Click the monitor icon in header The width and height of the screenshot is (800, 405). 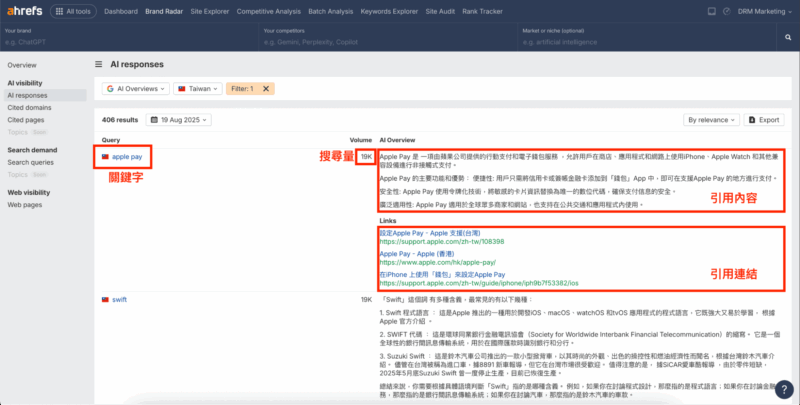pos(712,11)
